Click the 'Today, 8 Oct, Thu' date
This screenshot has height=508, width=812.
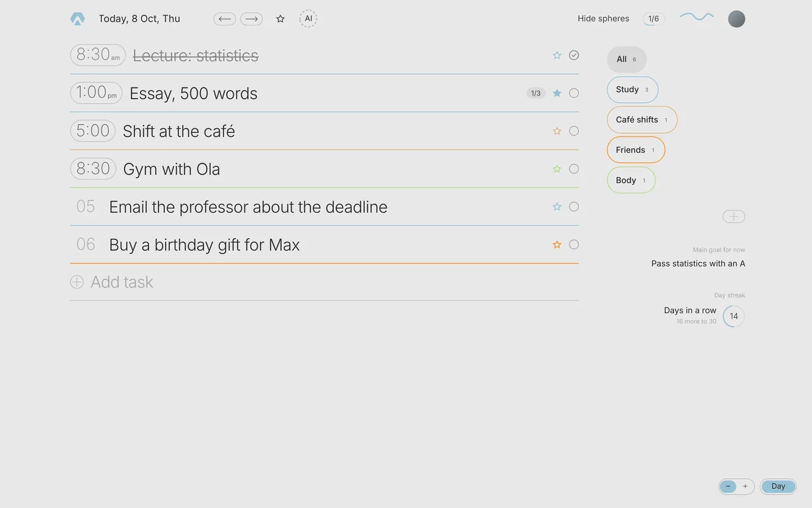point(139,19)
